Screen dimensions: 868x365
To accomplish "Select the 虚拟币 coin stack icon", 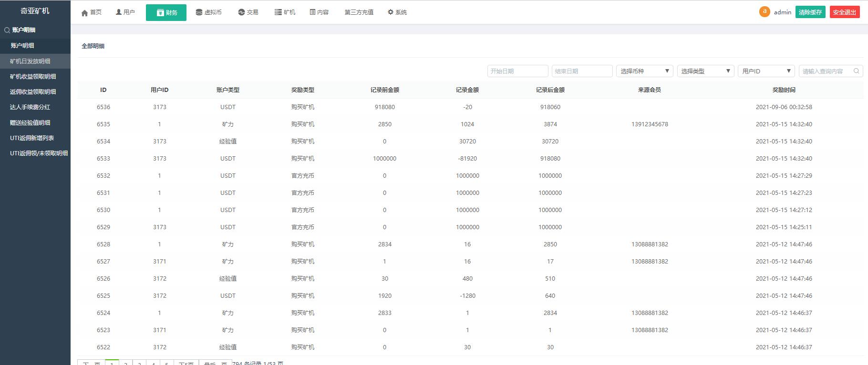I will (x=199, y=12).
